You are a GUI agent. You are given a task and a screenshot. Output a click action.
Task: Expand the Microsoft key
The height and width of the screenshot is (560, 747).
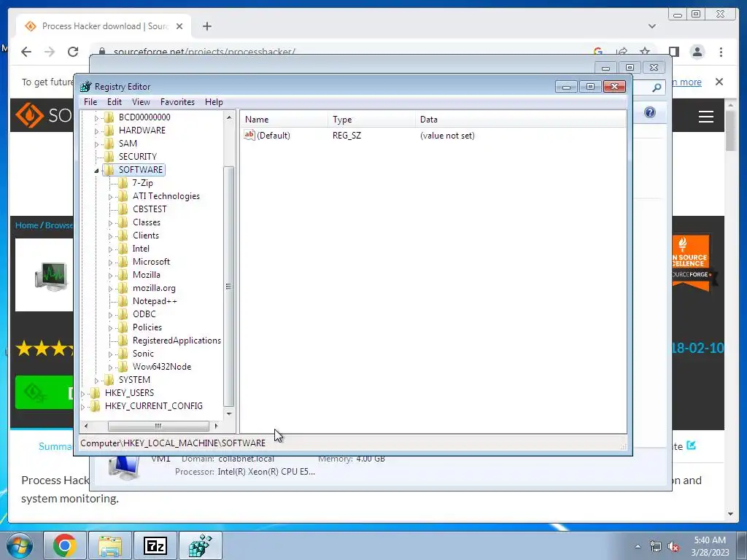110,262
